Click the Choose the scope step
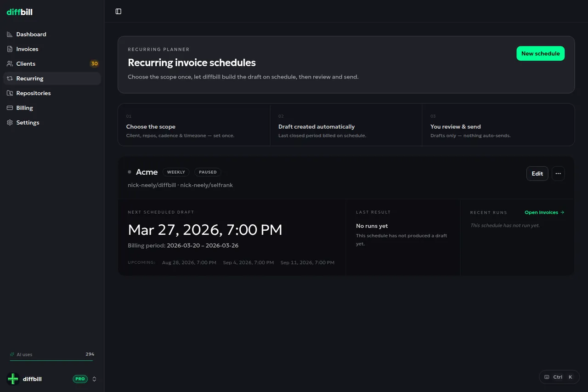The width and height of the screenshot is (588, 392). [194, 125]
